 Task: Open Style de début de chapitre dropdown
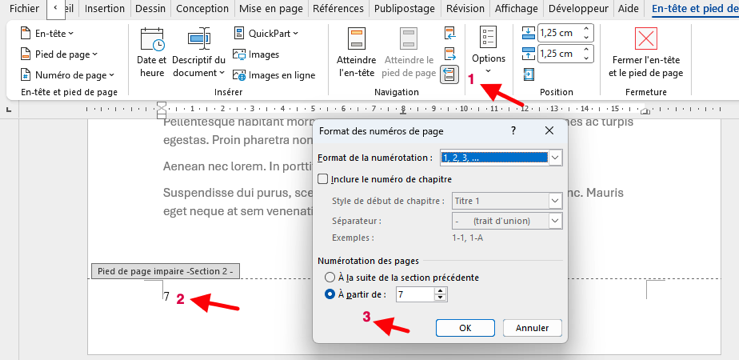[x=556, y=201]
